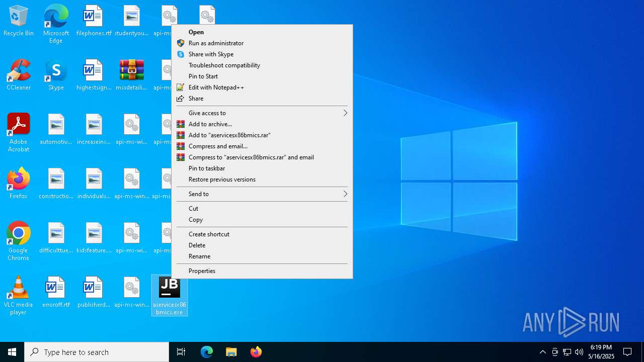Open the taskbar clock showing 6:19 PM
644x362 pixels.
[x=601, y=352]
